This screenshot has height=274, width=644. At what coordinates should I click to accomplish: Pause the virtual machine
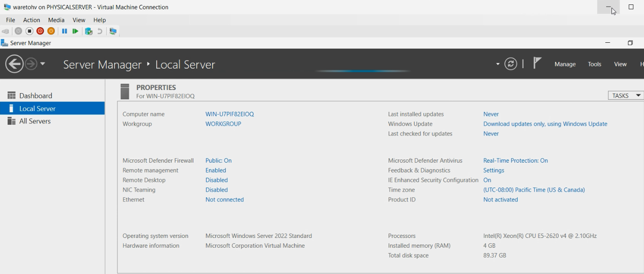coord(65,31)
